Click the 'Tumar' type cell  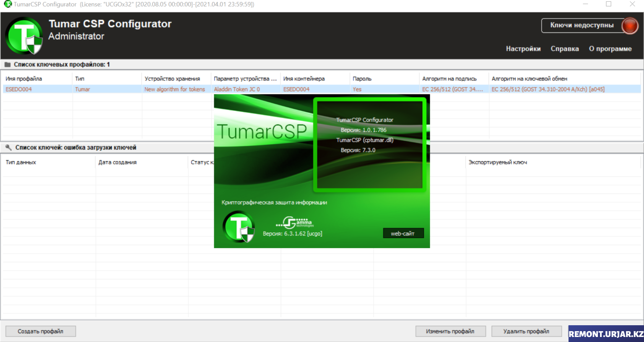83,89
